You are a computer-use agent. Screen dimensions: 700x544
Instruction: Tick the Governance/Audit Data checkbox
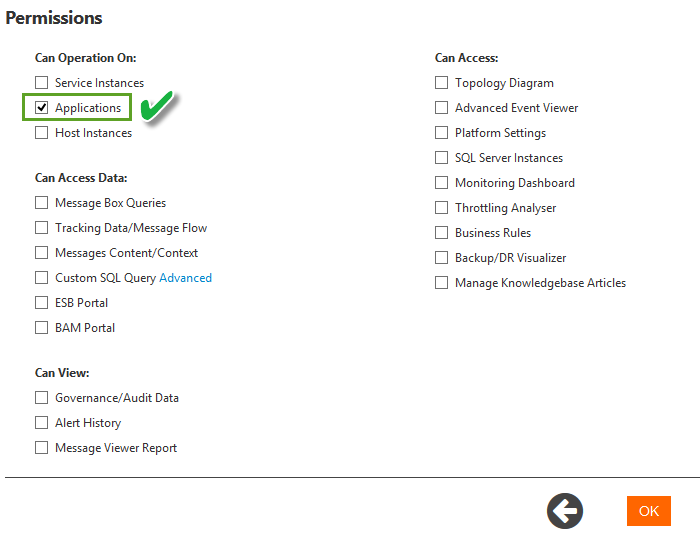(42, 398)
